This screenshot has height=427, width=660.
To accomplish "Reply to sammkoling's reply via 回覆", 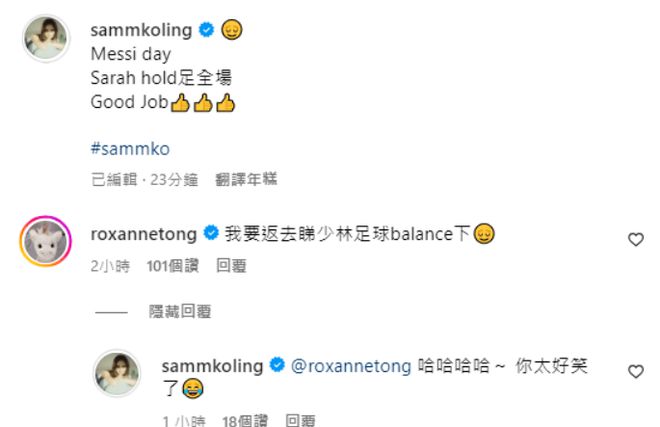I will tap(300, 421).
